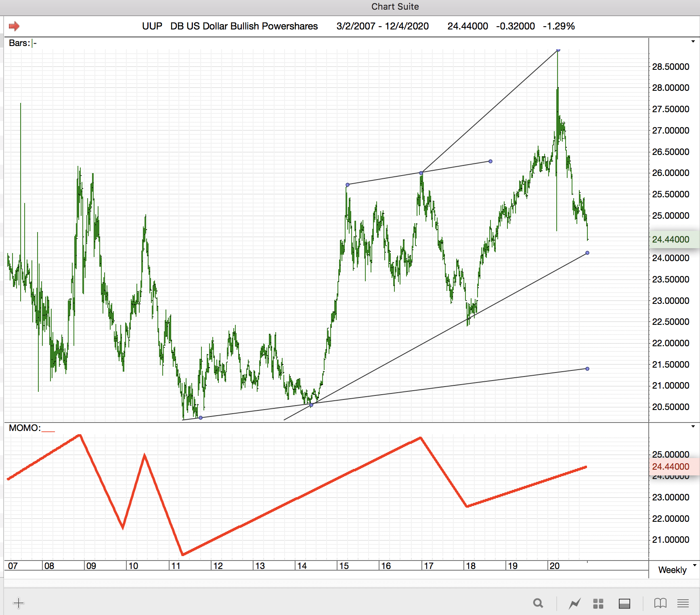Select right handle of rising support trendline
Viewport: 700px width, 615px height.
point(587,253)
